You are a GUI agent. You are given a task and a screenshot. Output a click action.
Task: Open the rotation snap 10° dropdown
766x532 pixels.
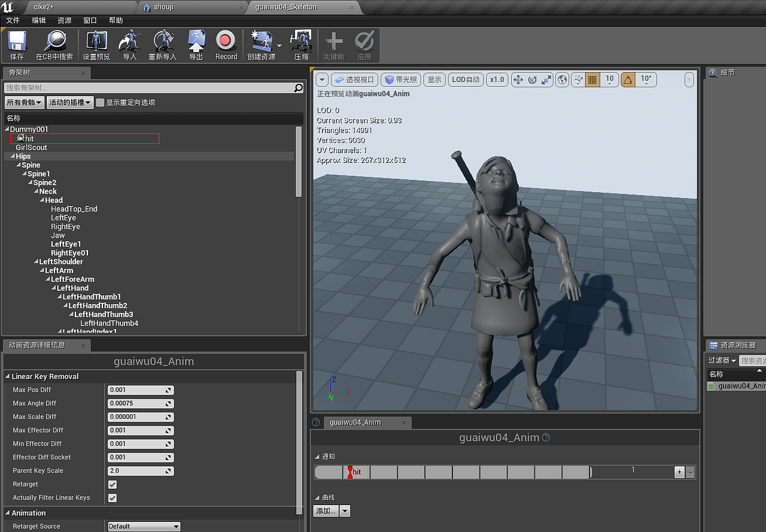click(x=646, y=80)
